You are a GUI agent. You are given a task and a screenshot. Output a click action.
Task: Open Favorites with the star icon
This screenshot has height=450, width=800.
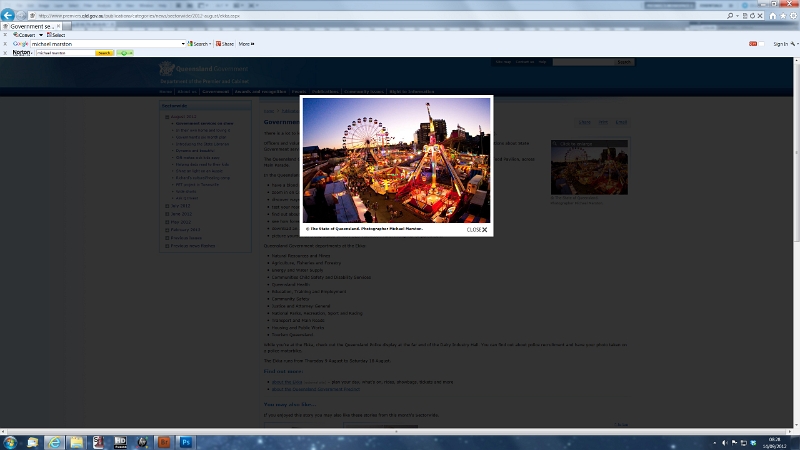coord(783,16)
